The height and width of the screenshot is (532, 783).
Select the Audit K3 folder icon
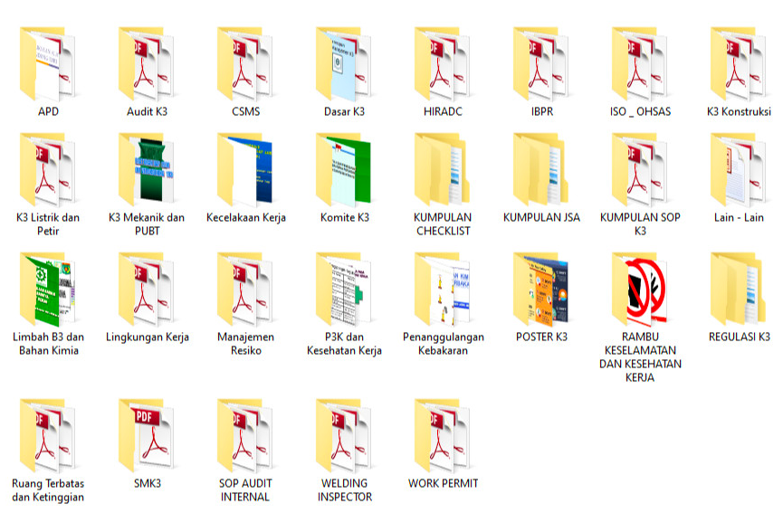[x=147, y=64]
